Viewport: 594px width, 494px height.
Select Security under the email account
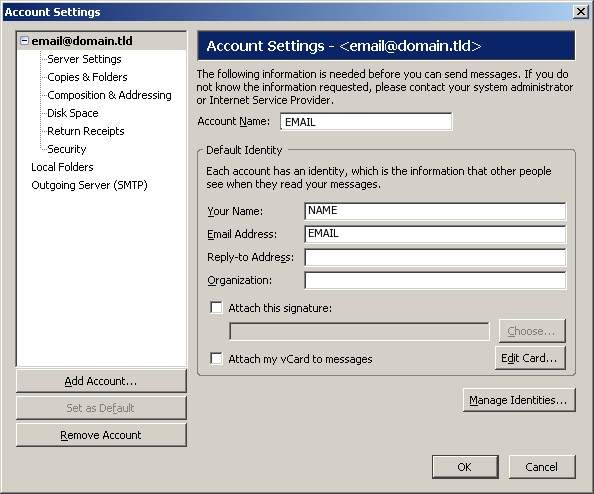coord(67,149)
